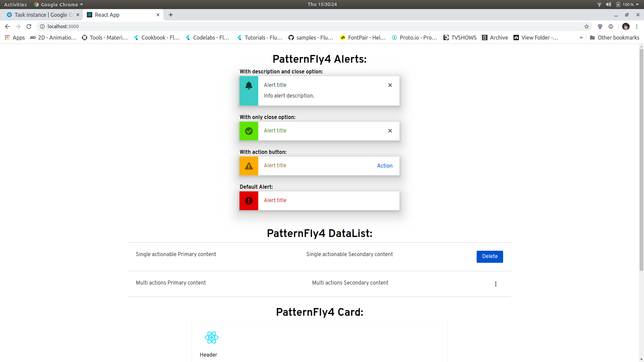Open the Other bookmarks folder
The height and width of the screenshot is (362, 644).
pos(614,38)
